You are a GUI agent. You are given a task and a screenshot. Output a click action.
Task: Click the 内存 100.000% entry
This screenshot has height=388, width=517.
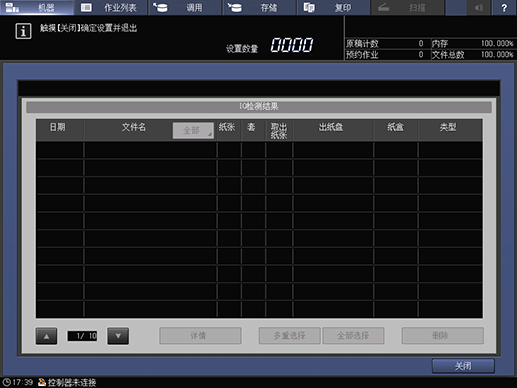473,43
